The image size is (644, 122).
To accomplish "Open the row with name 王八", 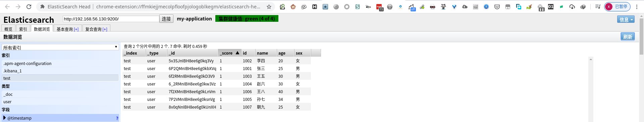I will pos(217,91).
